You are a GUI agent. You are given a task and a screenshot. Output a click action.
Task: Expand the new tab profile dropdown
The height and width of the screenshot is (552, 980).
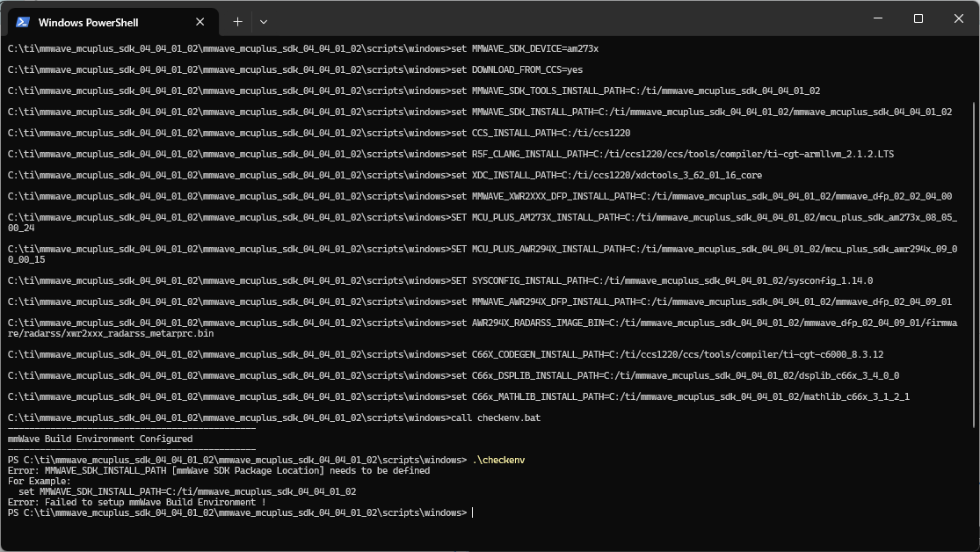tap(264, 21)
